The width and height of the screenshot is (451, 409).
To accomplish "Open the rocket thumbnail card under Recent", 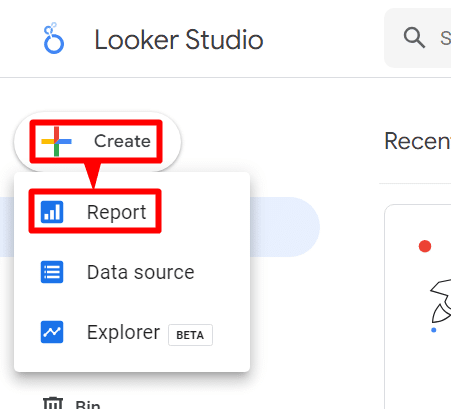I will 418,307.
